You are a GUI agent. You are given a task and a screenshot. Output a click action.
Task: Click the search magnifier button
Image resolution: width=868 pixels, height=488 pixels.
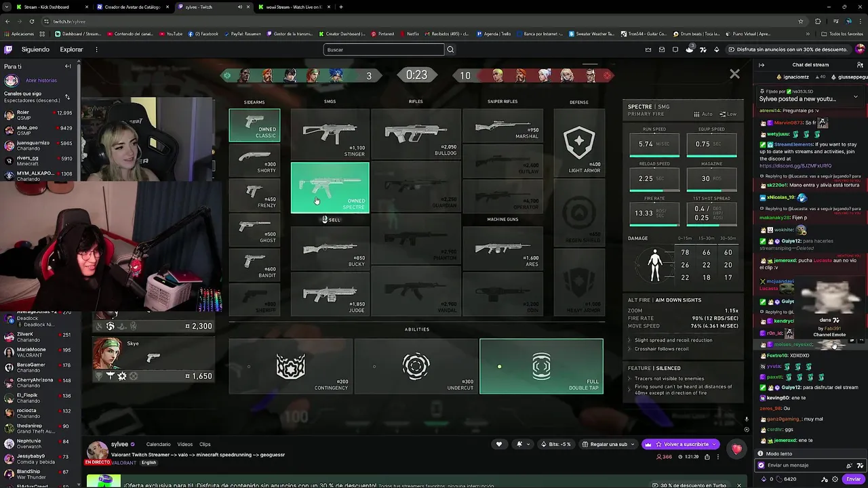point(450,49)
